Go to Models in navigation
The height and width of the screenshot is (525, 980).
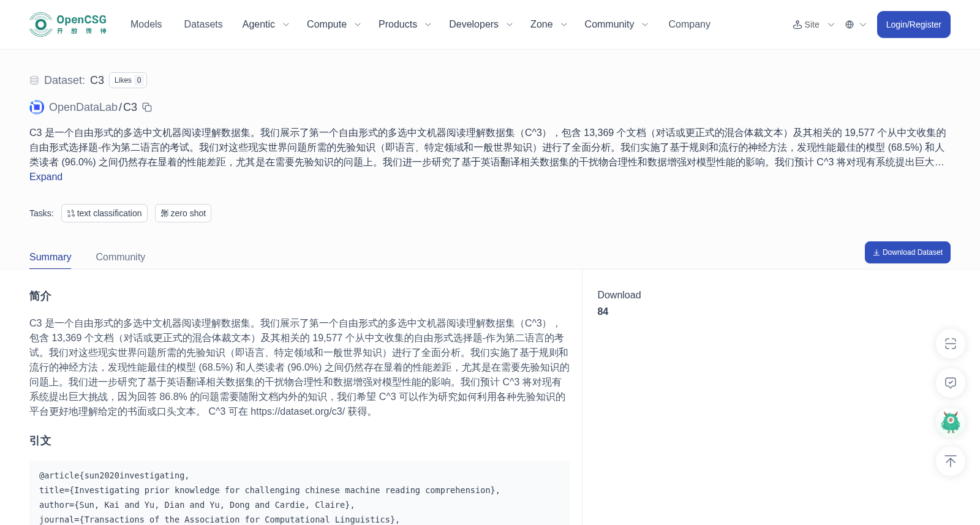146,25
